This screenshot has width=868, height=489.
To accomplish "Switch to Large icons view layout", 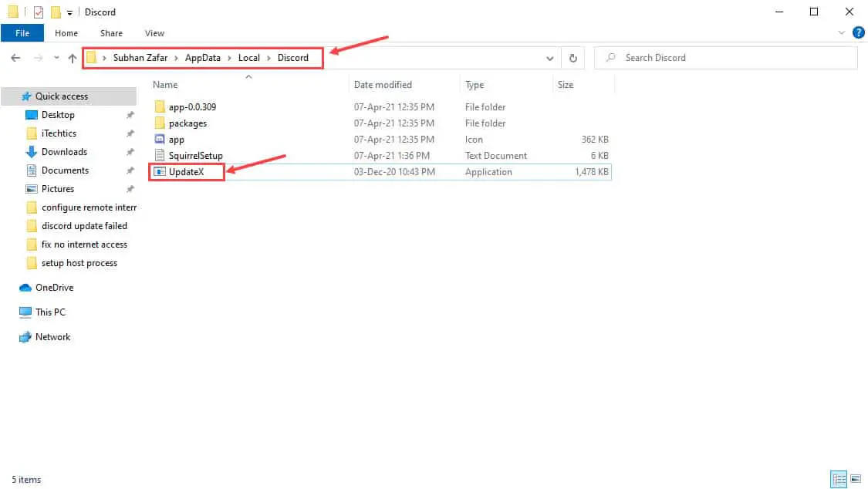I will [x=855, y=479].
